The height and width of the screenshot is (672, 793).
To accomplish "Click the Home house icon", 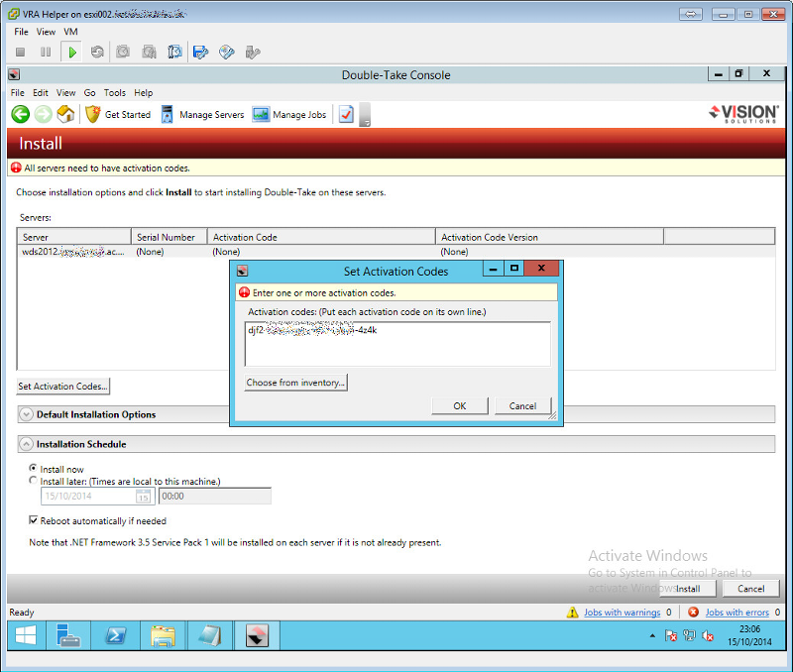I will [65, 114].
